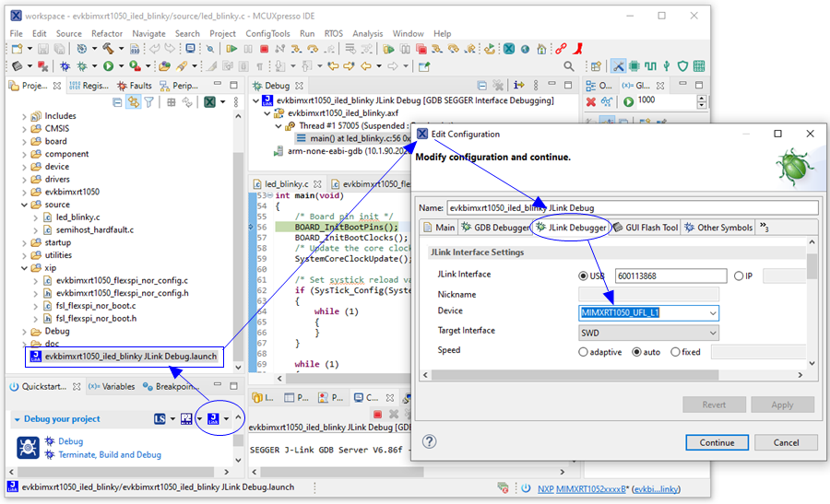Click the Edit Configuration horizontal scrollbar
Viewport: 830px width, 504px height.
(x=575, y=375)
